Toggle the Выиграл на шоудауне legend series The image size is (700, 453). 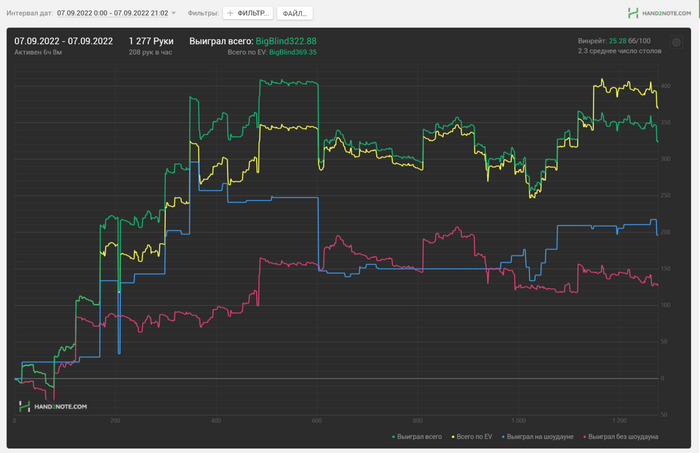point(538,436)
